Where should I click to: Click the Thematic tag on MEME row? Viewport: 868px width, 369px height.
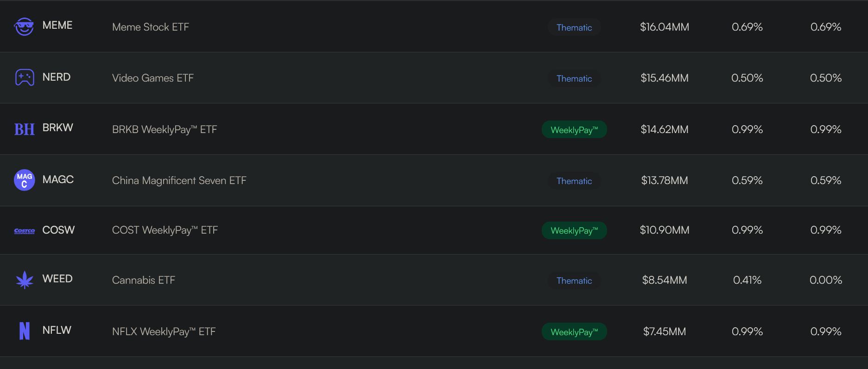coord(574,27)
